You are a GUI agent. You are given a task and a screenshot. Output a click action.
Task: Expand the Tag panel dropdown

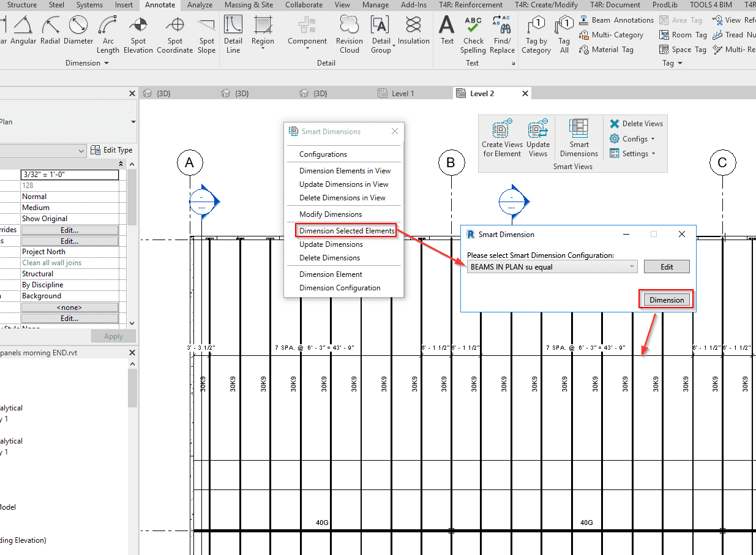click(672, 63)
